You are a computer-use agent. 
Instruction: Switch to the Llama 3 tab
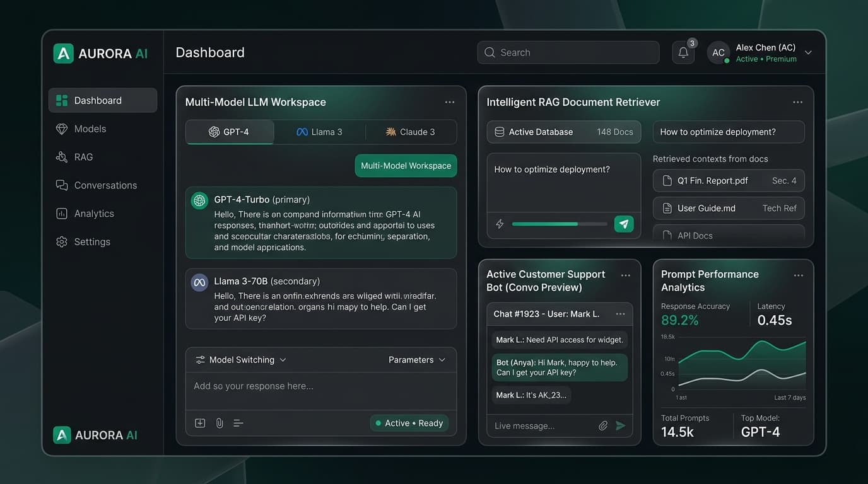coord(320,132)
